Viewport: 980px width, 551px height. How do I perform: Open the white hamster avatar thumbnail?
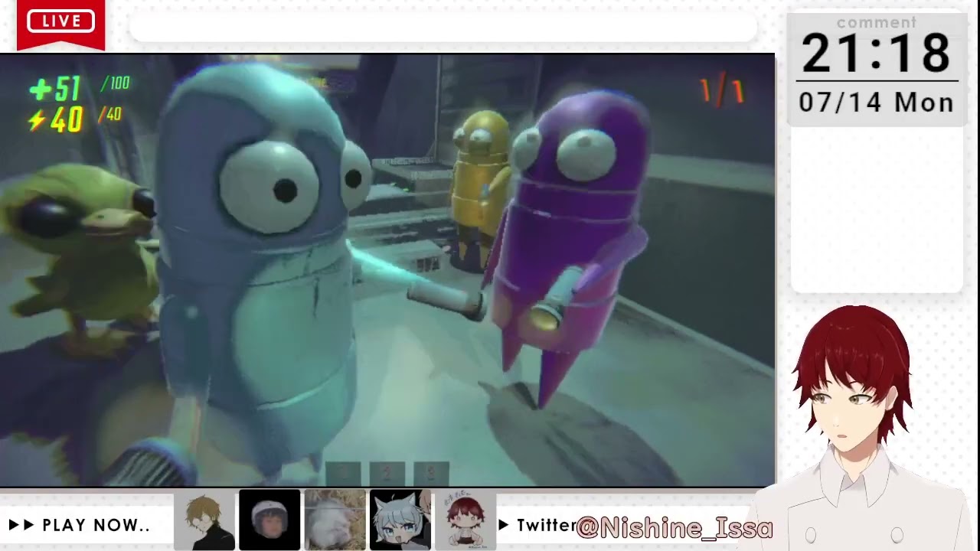tap(335, 520)
